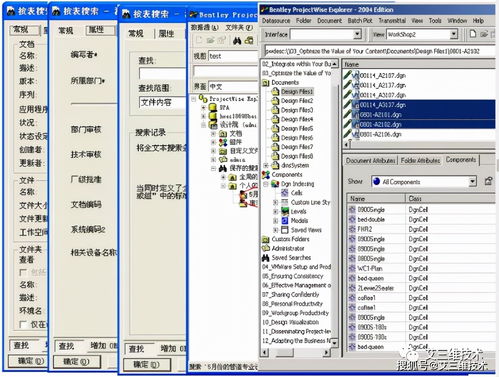Click horizontal scrollbar thumb under folder tree
Image resolution: width=499 pixels, height=377 pixels.
[x=285, y=352]
